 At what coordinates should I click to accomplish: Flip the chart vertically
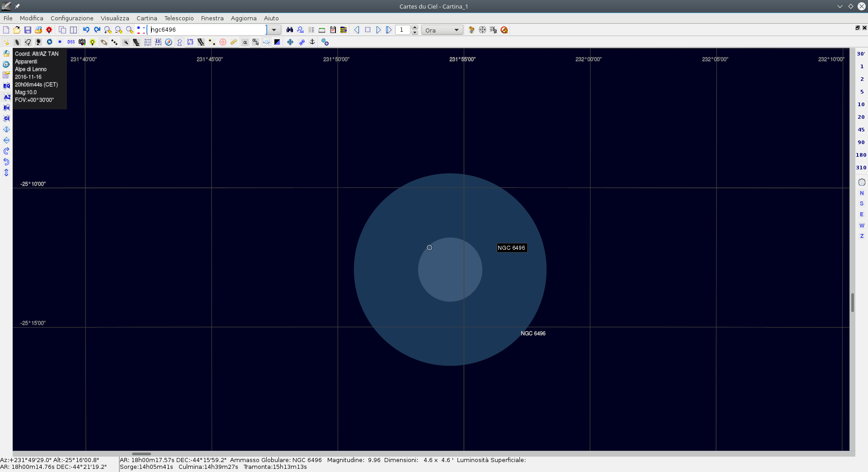6,140
